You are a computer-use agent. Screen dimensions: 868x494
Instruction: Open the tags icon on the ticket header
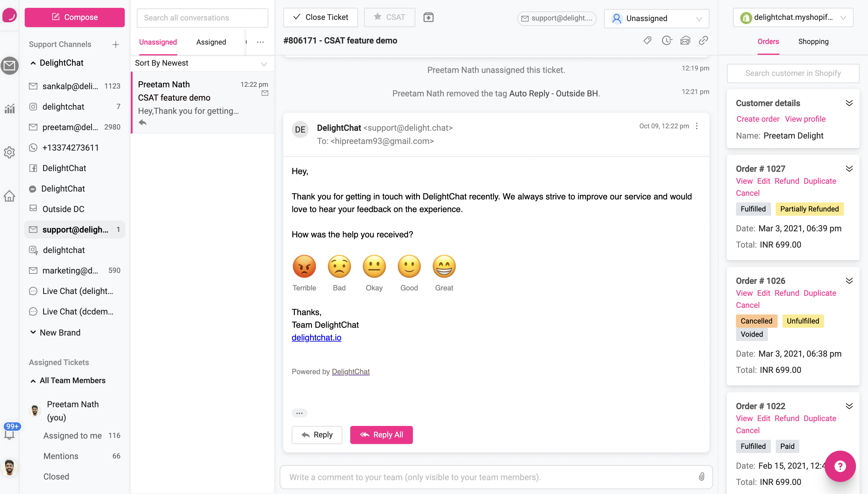tap(647, 40)
